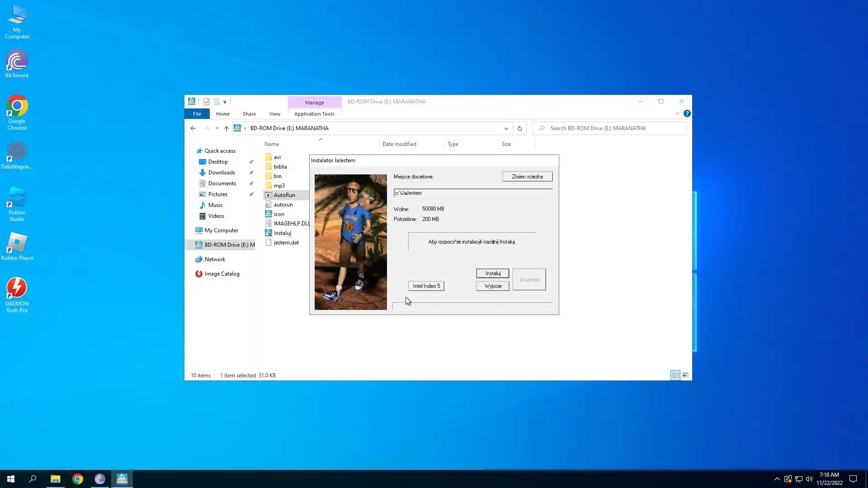Click Refresh icon next to address bar
This screenshot has height=488, width=868.
point(520,128)
